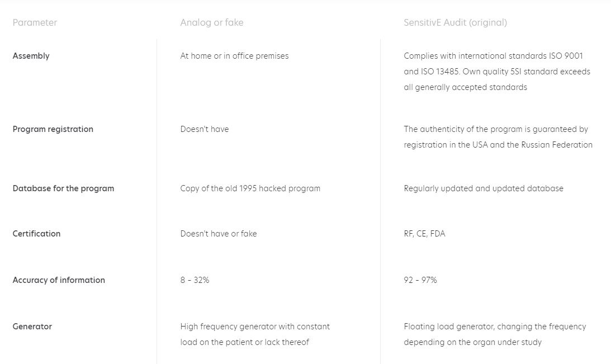This screenshot has width=611, height=364.
Task: Select the Certification row label
Action: tap(36, 234)
